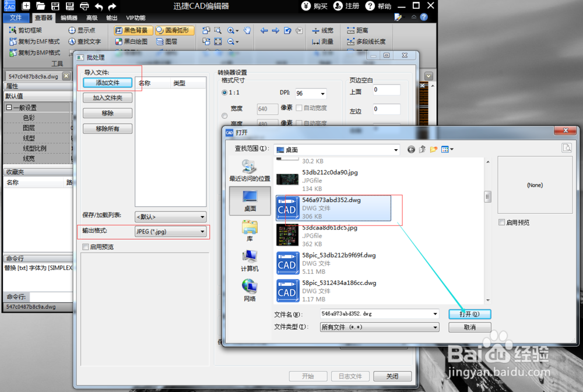Viewport: 583px width, 392px height.
Task: Switch to the 高级 tab
Action: click(92, 17)
